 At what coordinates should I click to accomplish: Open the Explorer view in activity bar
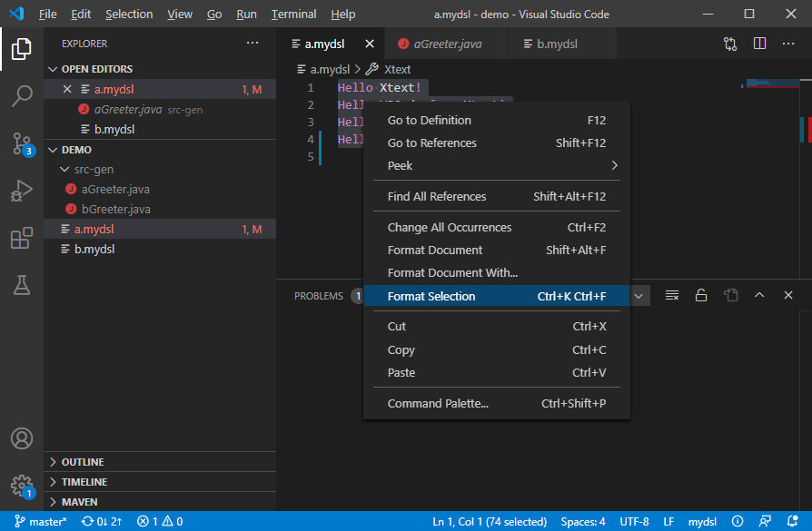pyautogui.click(x=21, y=49)
